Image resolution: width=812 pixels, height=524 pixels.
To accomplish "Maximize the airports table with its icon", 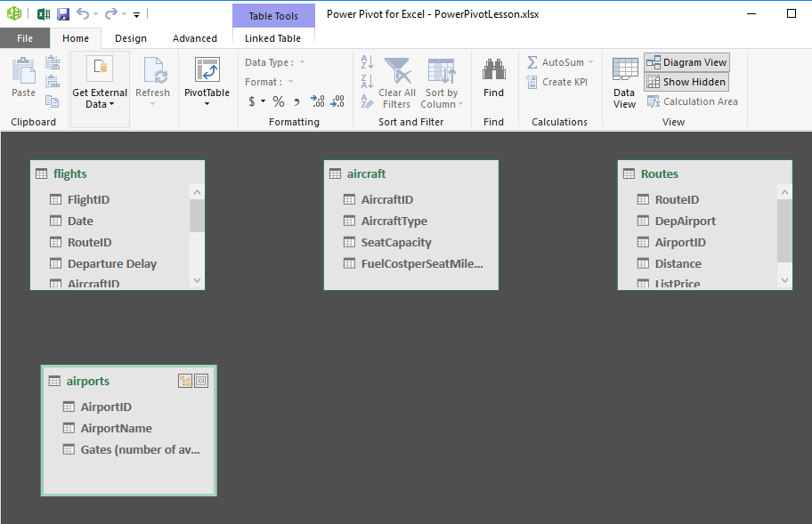I will coord(201,381).
